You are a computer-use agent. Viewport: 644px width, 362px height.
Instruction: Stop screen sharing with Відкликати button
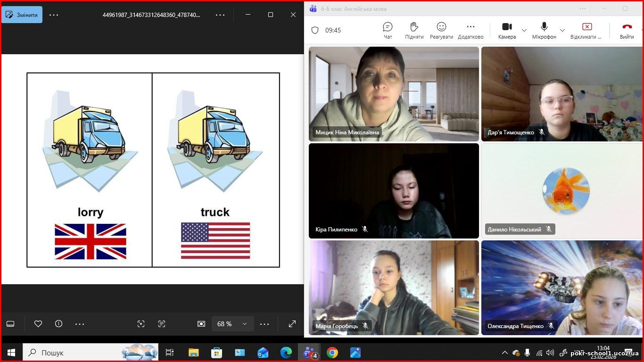(586, 30)
